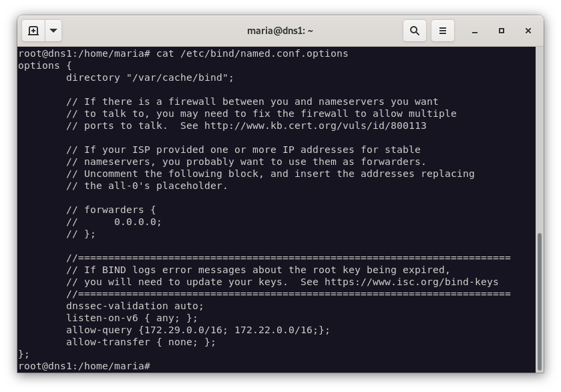This screenshot has height=392, width=561.
Task: Open the kb.cert.org vuls URL
Action: pyautogui.click(x=315, y=126)
